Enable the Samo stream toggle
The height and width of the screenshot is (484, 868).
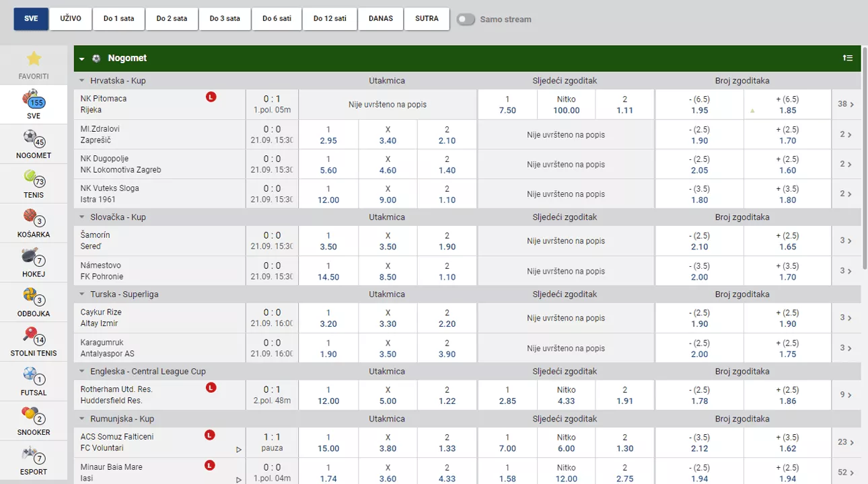click(x=466, y=19)
